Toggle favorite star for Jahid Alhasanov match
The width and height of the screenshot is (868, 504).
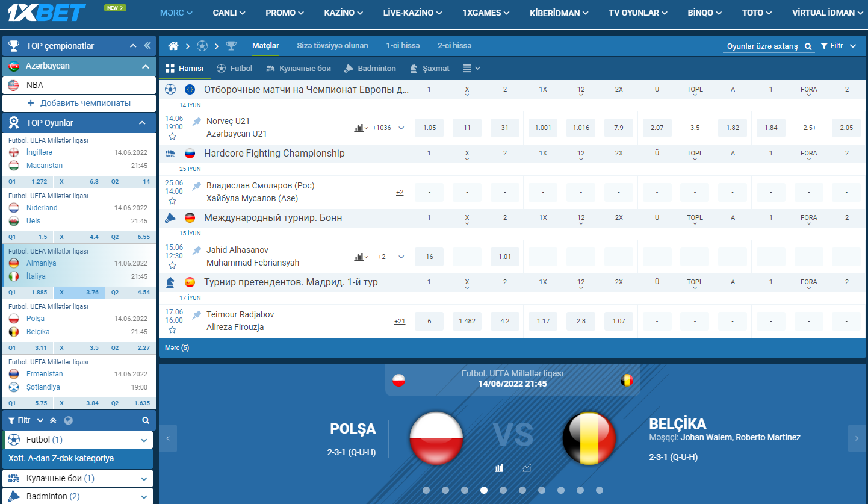(172, 266)
